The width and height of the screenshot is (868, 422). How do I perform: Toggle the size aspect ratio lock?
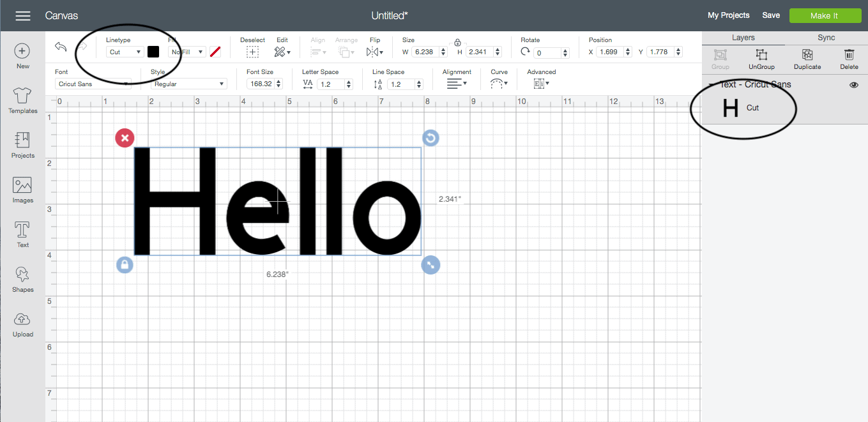pyautogui.click(x=457, y=43)
